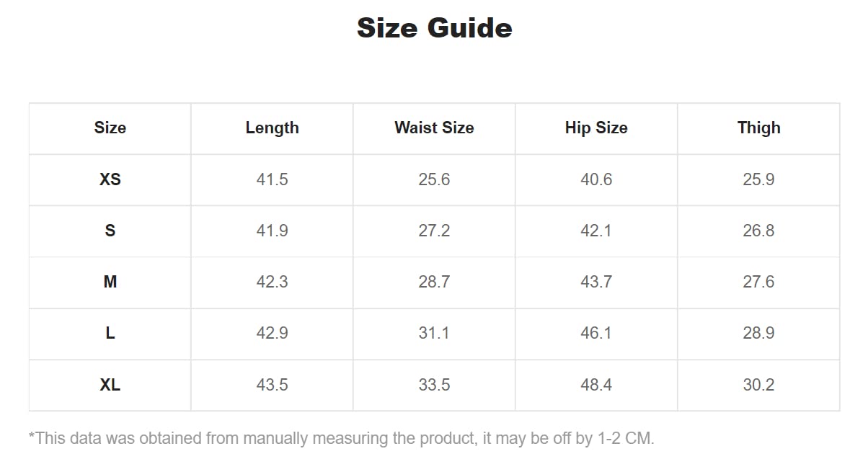Select the S size row label
The image size is (868, 472).
pyautogui.click(x=110, y=231)
